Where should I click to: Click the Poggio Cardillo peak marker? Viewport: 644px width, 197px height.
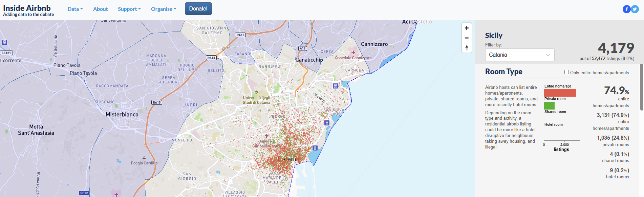tap(144, 158)
